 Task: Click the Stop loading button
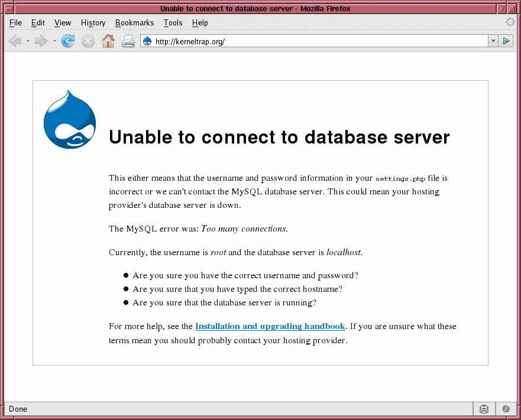[x=88, y=41]
